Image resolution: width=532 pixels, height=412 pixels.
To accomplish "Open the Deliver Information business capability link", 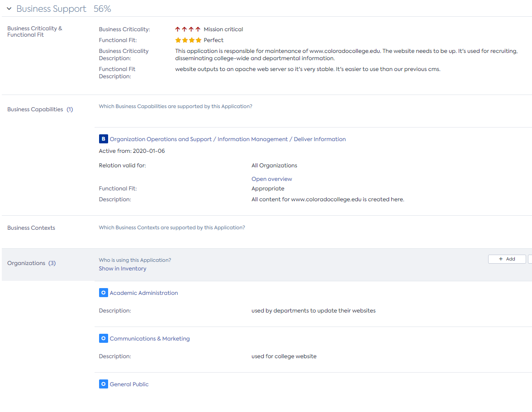I will point(228,139).
